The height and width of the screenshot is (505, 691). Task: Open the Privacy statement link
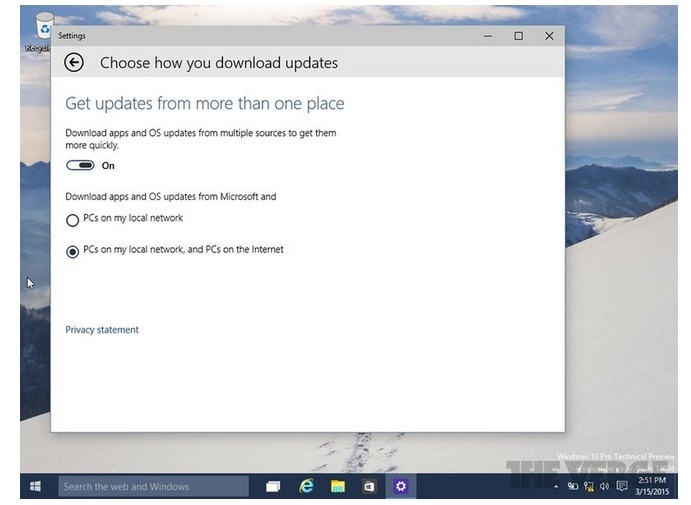[102, 330]
